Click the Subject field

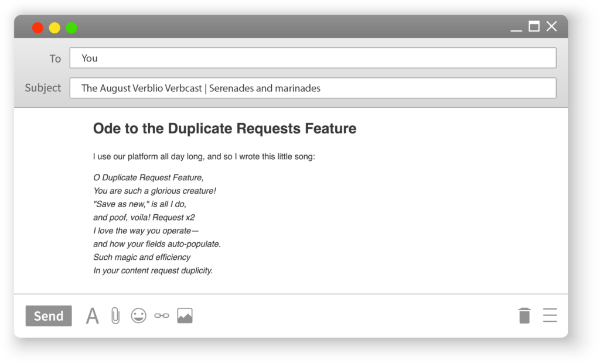pyautogui.click(x=312, y=88)
